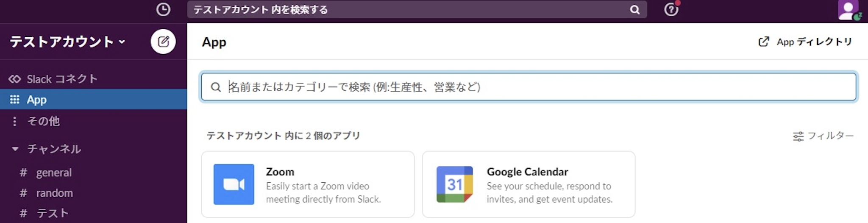Click the magnifier icon in top search bar
The height and width of the screenshot is (223, 868).
coord(634,10)
